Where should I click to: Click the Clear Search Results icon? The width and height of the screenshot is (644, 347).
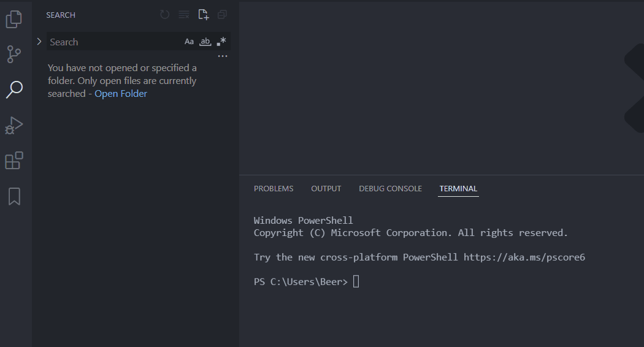click(x=184, y=15)
